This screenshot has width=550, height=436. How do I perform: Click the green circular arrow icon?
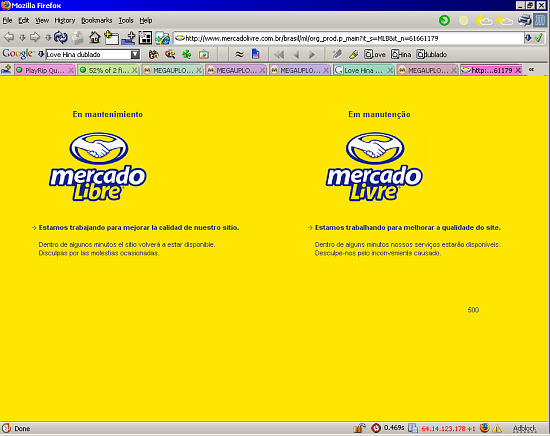444,20
